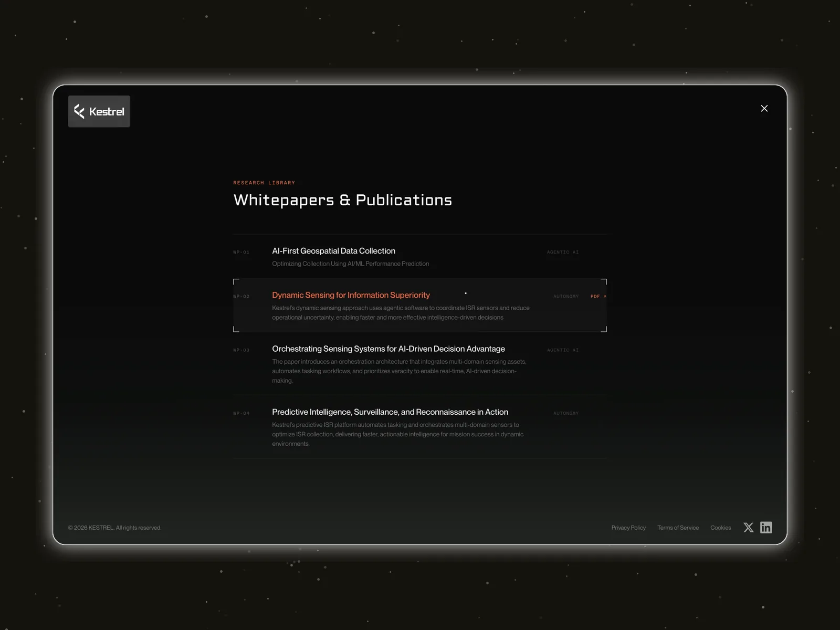Click the 'Optimizing Collection Using AI/ML Performance Prediction' subtitle

tap(350, 264)
